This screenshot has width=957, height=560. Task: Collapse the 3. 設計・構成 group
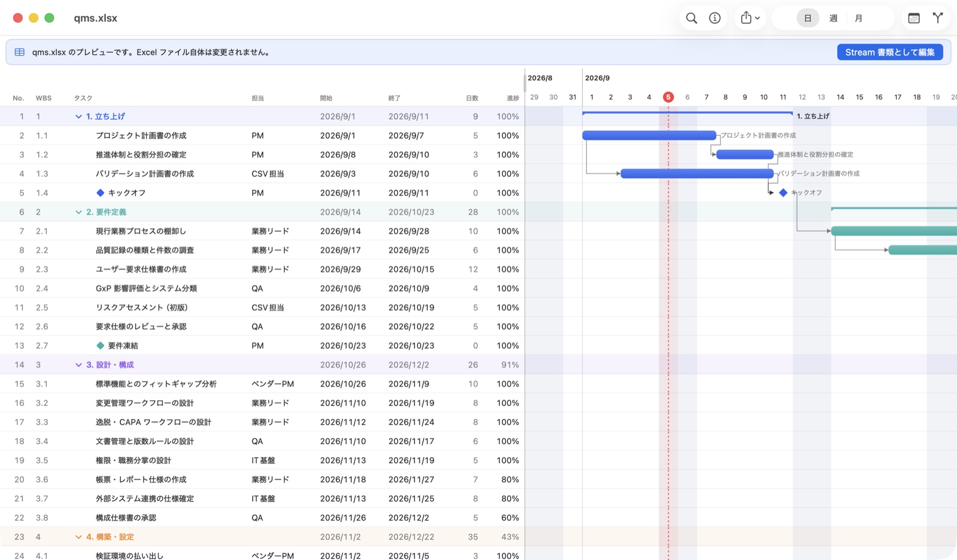click(78, 365)
